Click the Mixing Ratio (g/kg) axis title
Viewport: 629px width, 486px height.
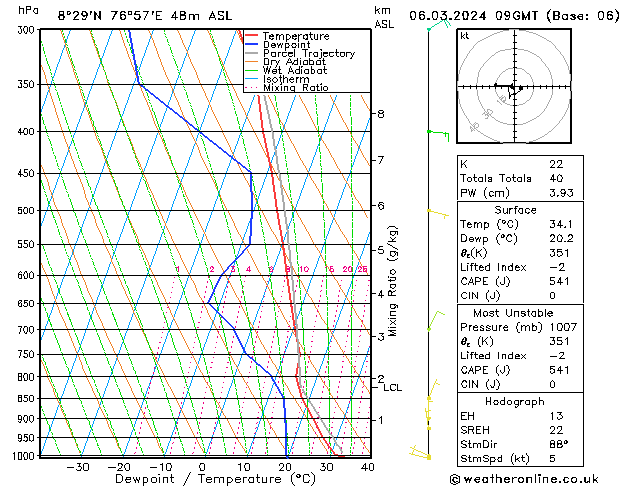[392, 281]
